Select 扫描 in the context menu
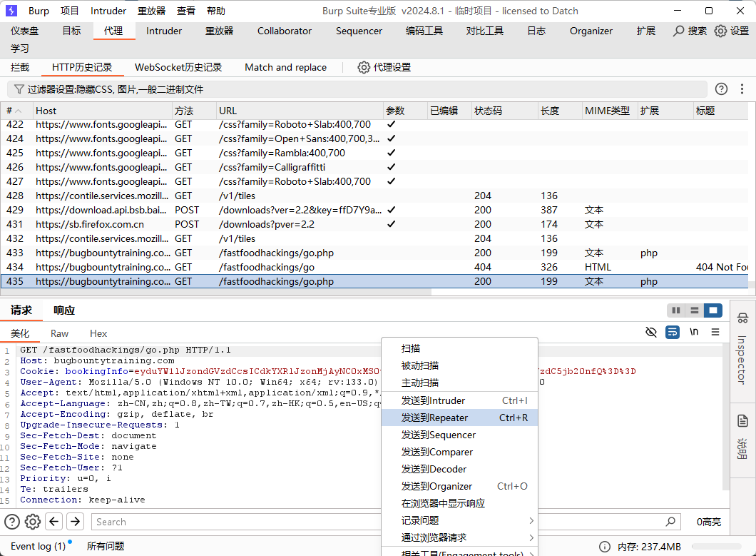 [460, 348]
